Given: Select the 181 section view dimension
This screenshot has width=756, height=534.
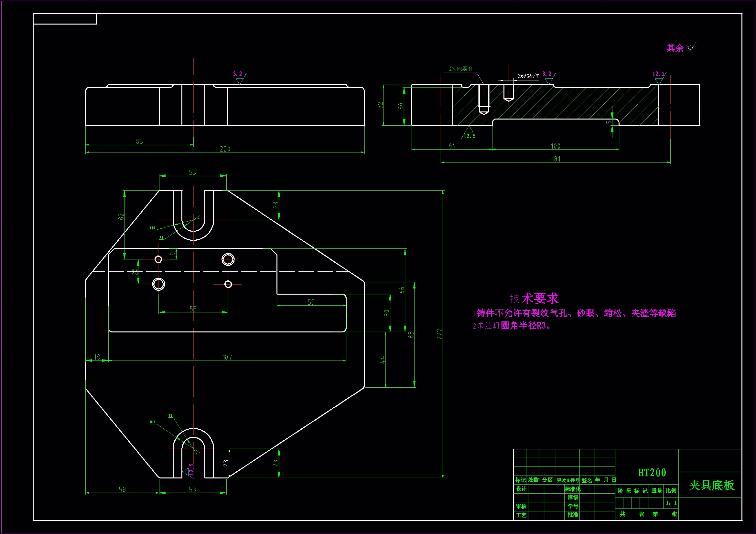Looking at the screenshot, I should pyautogui.click(x=556, y=159).
